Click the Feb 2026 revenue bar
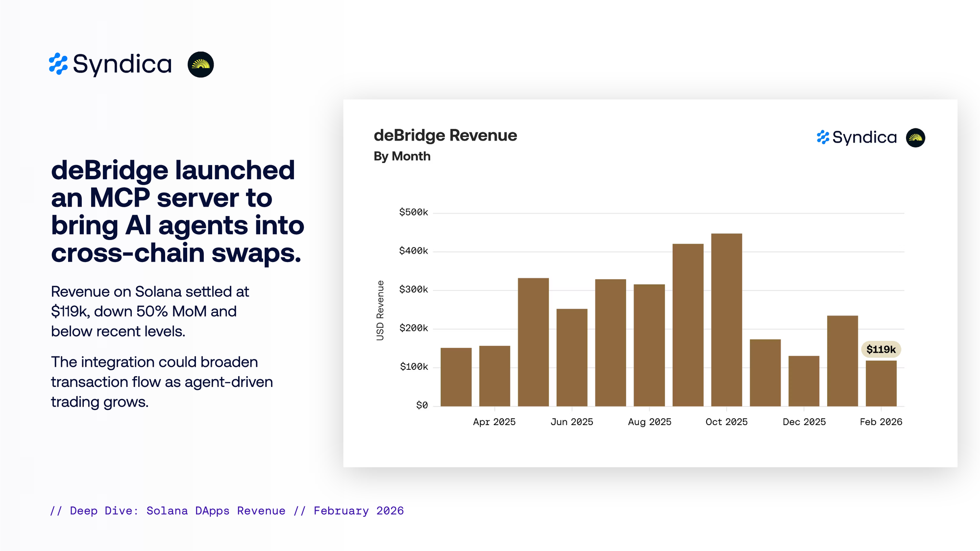 point(881,383)
